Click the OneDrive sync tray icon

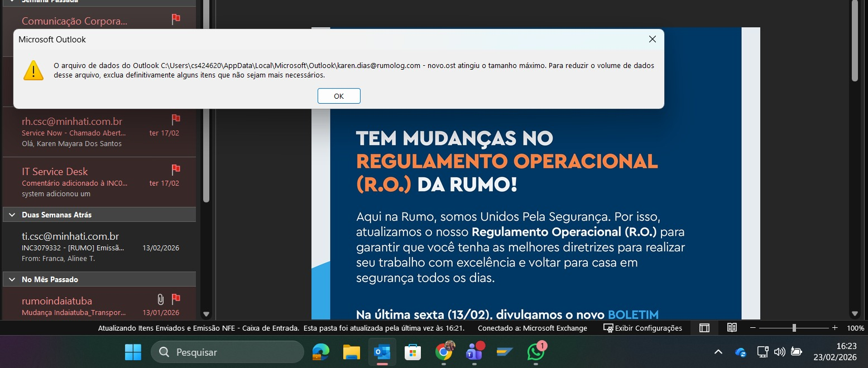(741, 352)
